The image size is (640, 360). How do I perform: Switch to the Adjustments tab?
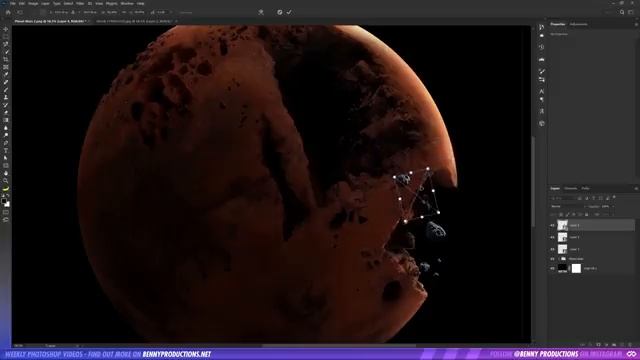pyautogui.click(x=578, y=24)
